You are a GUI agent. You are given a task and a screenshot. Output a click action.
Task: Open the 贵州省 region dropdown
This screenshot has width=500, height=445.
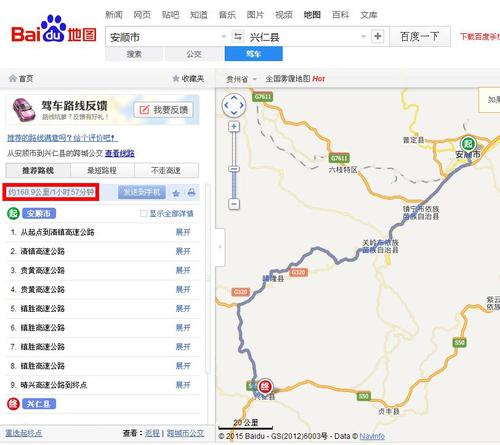tap(241, 79)
